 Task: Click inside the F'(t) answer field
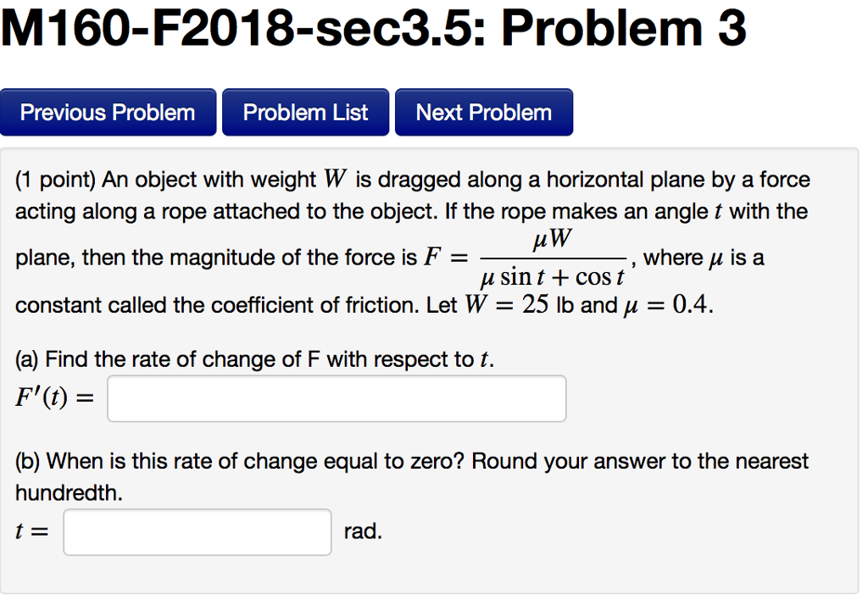(x=335, y=397)
